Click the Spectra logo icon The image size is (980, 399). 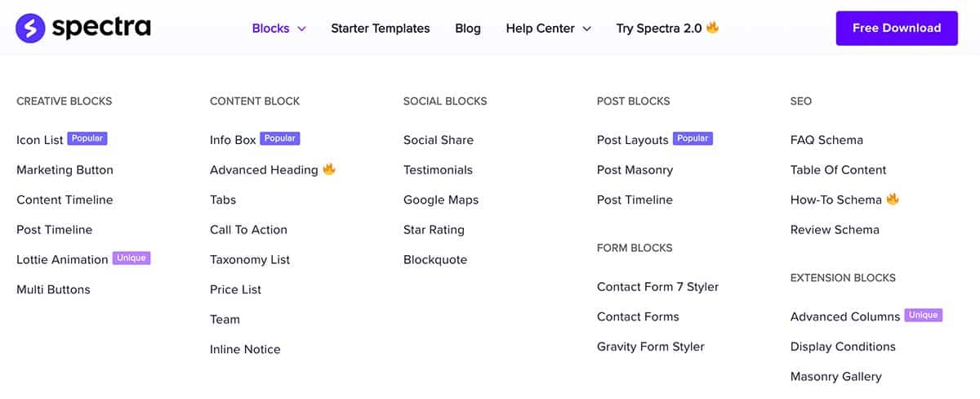click(30, 28)
